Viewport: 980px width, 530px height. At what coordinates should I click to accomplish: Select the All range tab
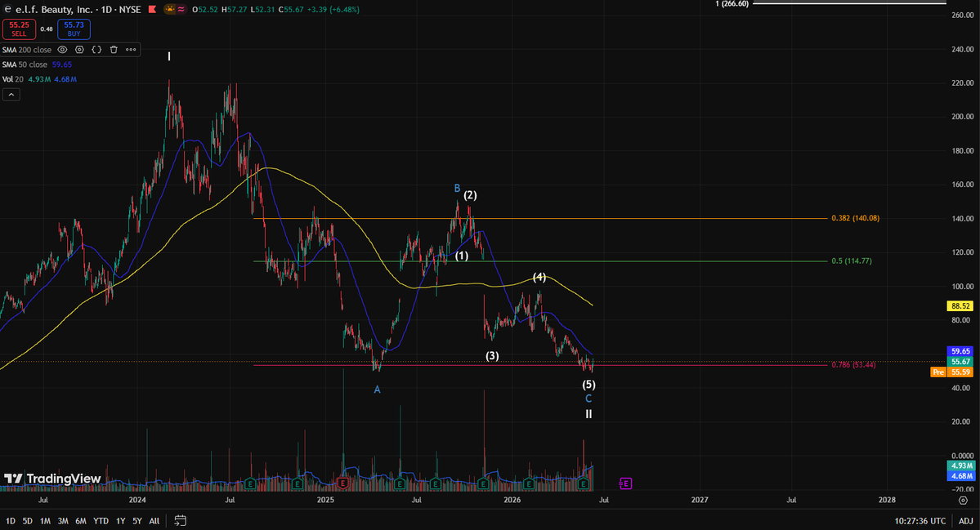click(x=154, y=521)
